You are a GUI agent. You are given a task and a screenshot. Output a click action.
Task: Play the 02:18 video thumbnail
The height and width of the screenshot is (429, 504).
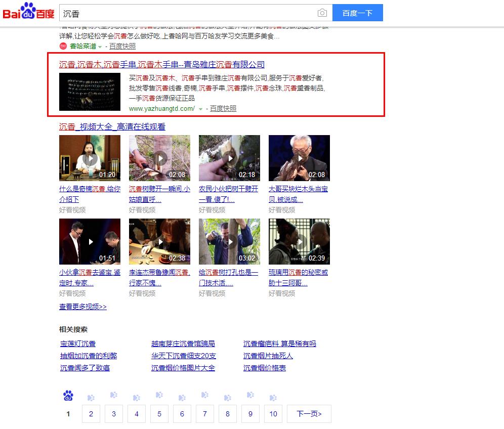pos(230,158)
